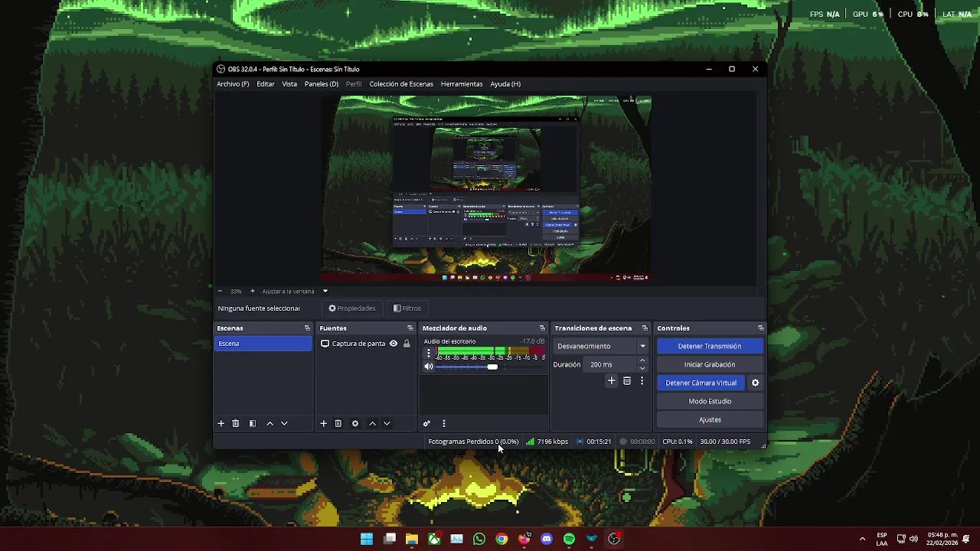Open scene filters icon in Escenas panel
Viewport: 980px width, 551px height.
point(253,423)
